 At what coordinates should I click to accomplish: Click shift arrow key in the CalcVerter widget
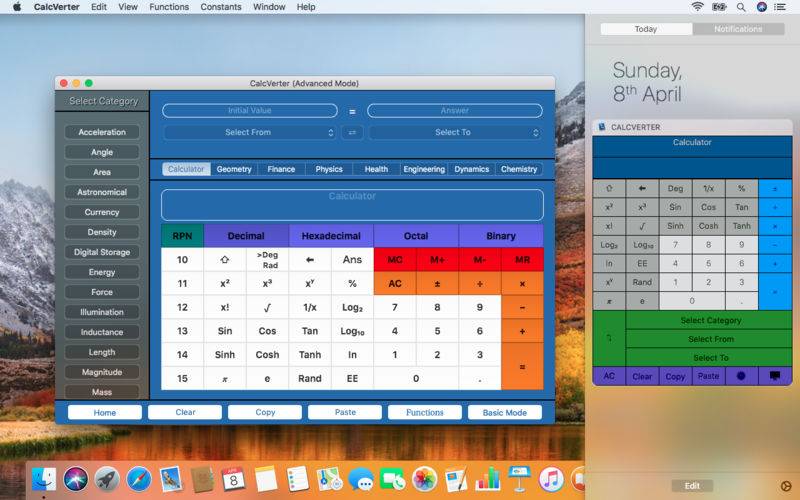tap(609, 188)
